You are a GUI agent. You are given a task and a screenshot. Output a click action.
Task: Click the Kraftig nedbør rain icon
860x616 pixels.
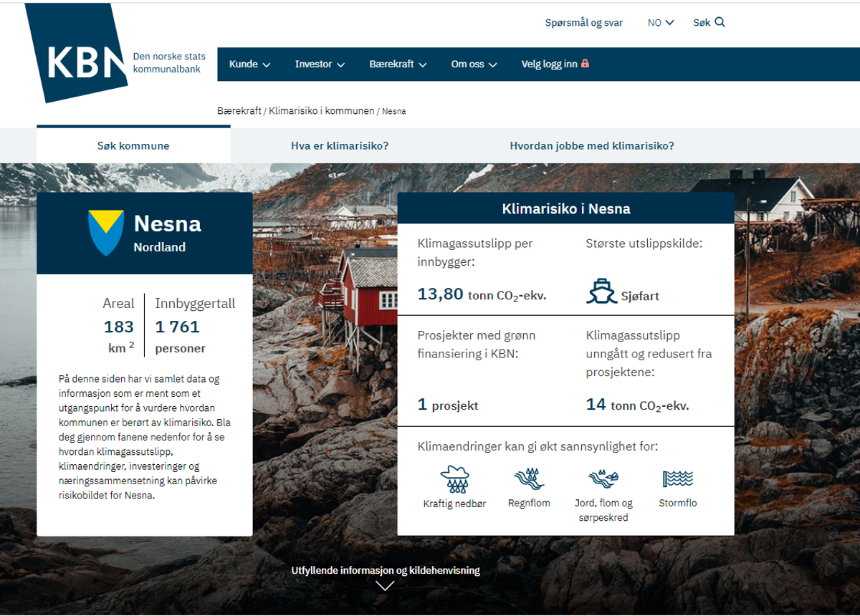[x=454, y=478]
